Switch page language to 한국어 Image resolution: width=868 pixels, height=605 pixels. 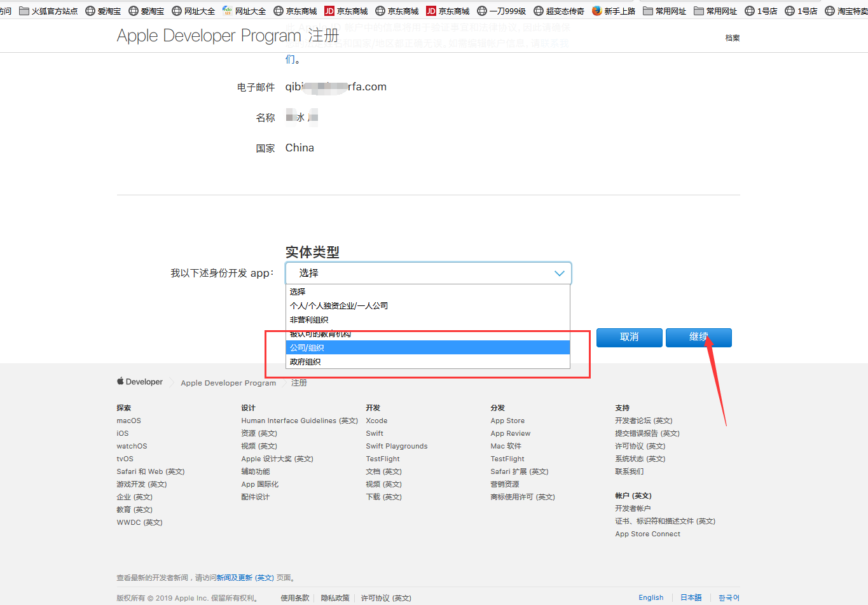(729, 597)
